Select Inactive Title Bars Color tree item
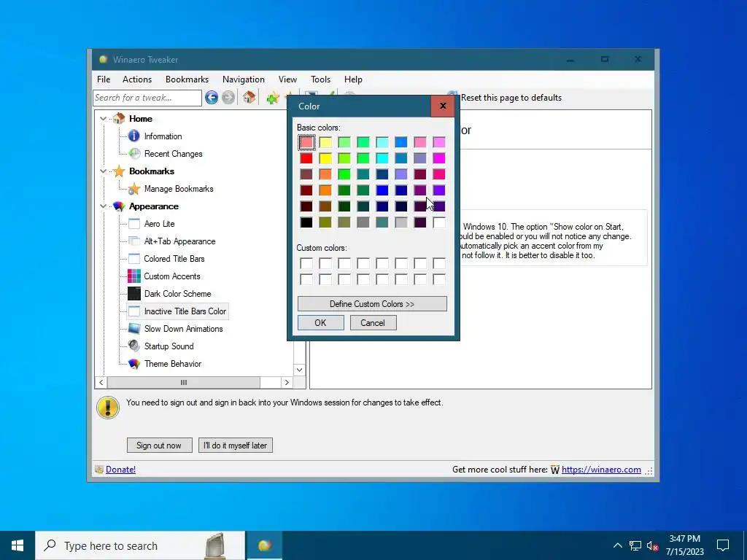The image size is (747, 560). click(185, 311)
